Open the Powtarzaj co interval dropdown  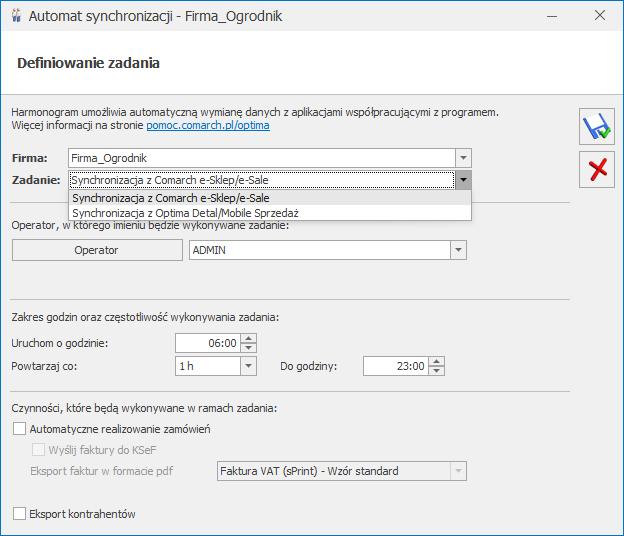(248, 366)
